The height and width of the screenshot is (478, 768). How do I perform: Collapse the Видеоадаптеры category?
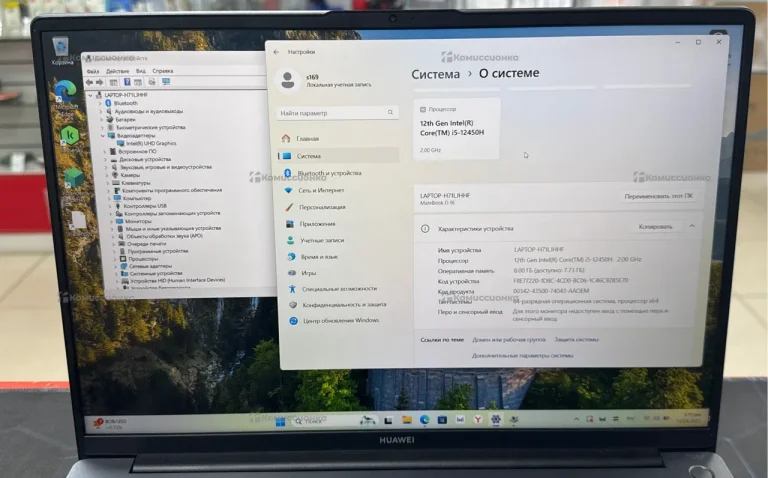coord(103,136)
